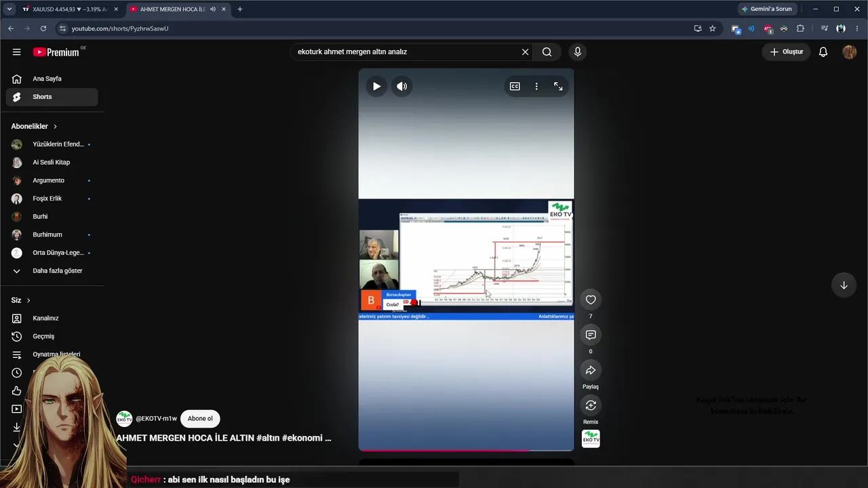Switch to XAUUSD browser tab

tap(70, 9)
